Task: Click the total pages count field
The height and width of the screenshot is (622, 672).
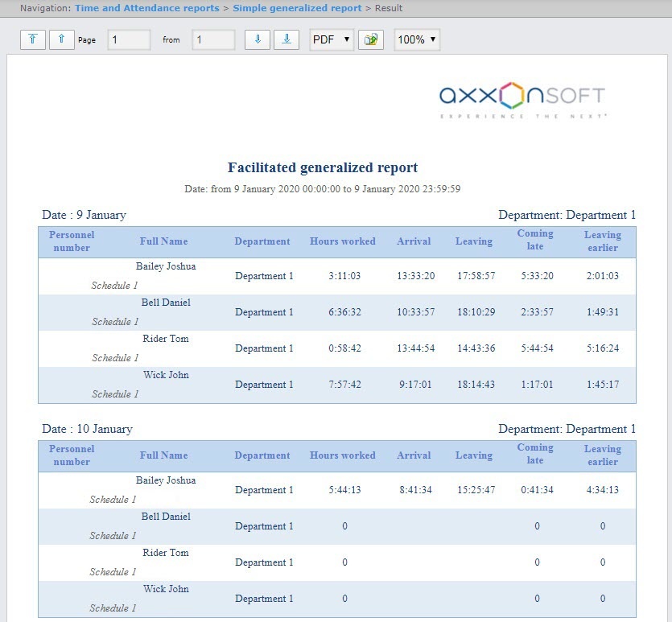Action: [213, 39]
